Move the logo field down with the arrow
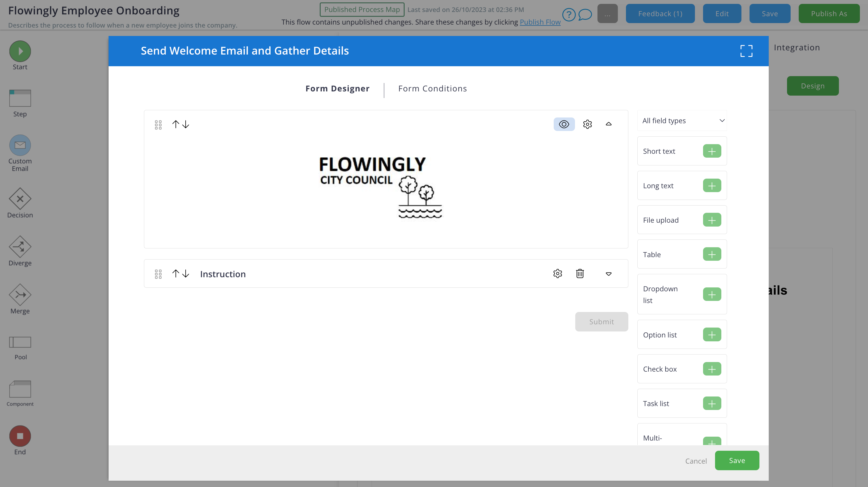Viewport: 868px width, 487px height. [186, 124]
